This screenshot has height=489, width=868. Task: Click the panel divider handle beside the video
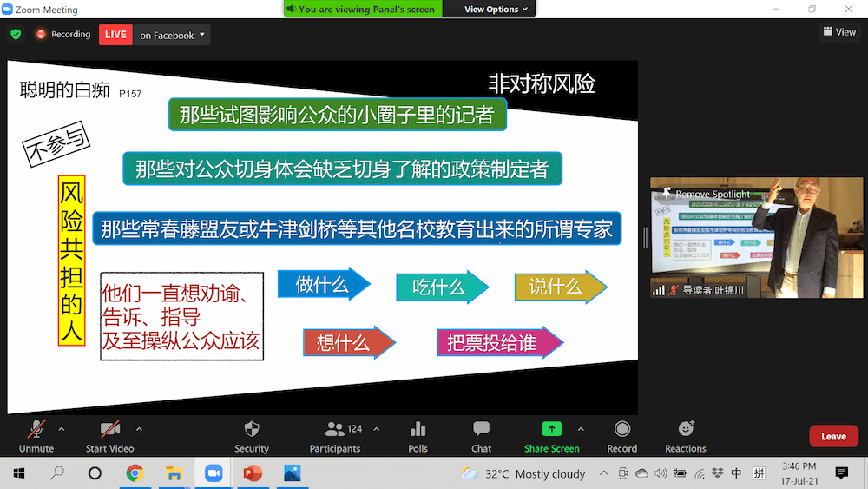click(644, 238)
